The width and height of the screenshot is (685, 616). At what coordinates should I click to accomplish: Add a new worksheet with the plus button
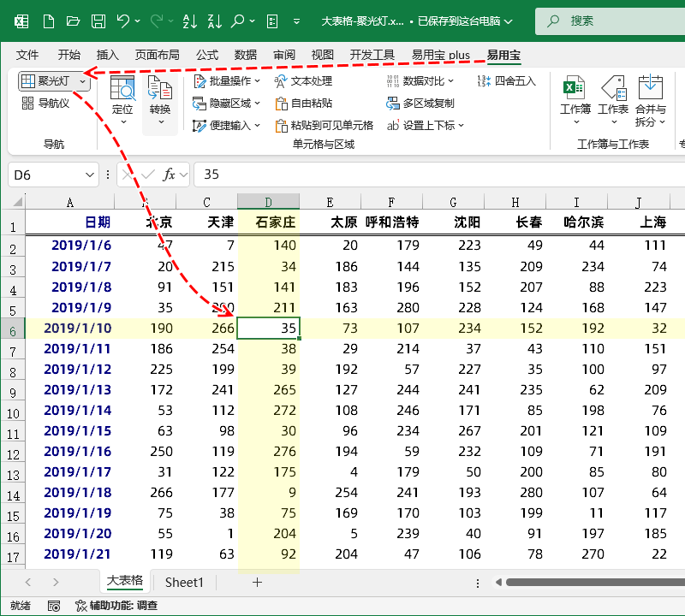[256, 582]
